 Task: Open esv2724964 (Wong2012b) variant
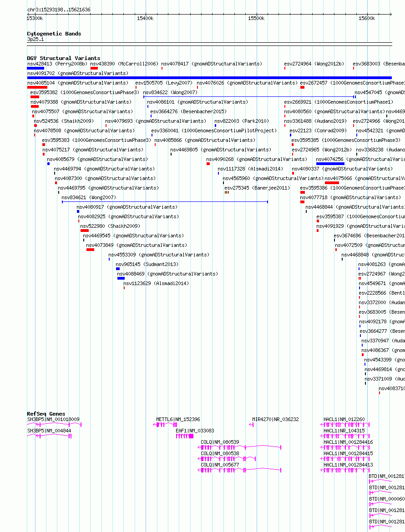[314, 64]
